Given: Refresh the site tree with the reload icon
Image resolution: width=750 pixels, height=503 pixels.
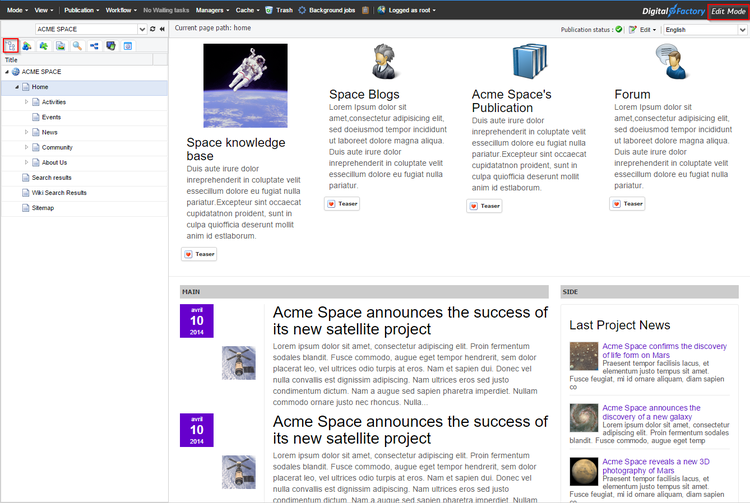Looking at the screenshot, I should coord(153,29).
